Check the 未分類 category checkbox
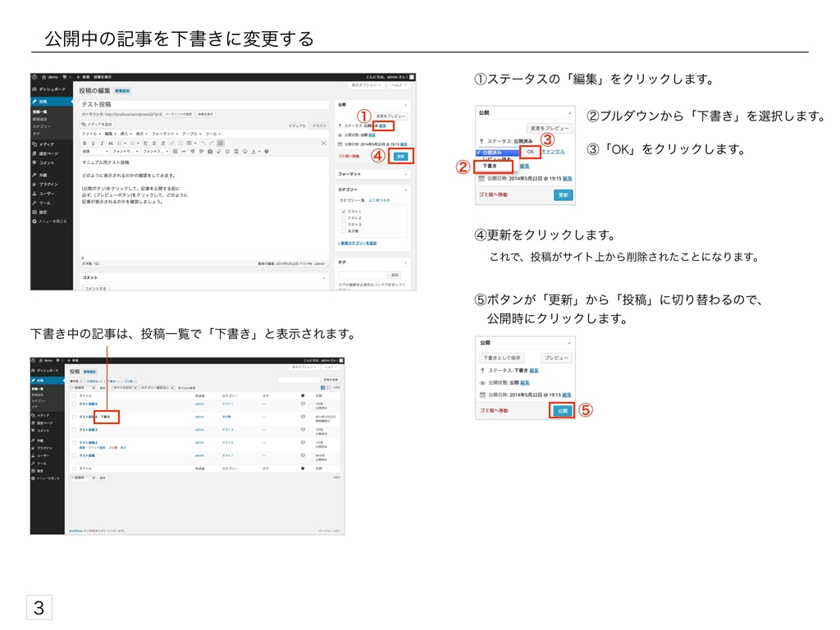The width and height of the screenshot is (840, 630). point(343,231)
